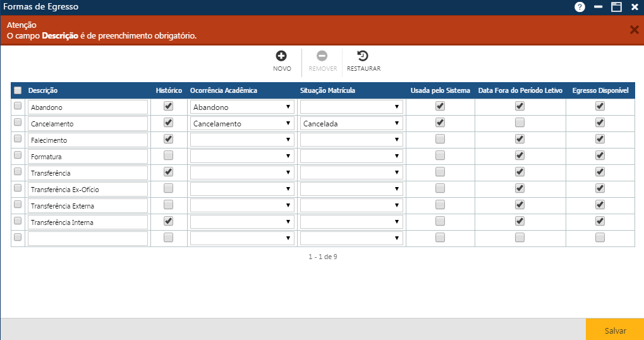Image resolution: width=644 pixels, height=340 pixels.
Task: Dismiss the orange warning alert banner
Action: 634,30
